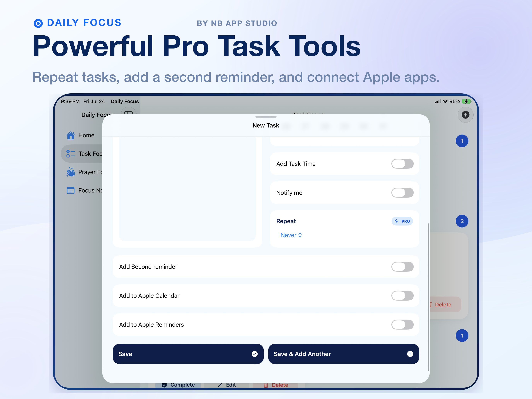Image resolution: width=532 pixels, height=399 pixels.
Task: Select Home in the sidebar
Action: (x=82, y=135)
